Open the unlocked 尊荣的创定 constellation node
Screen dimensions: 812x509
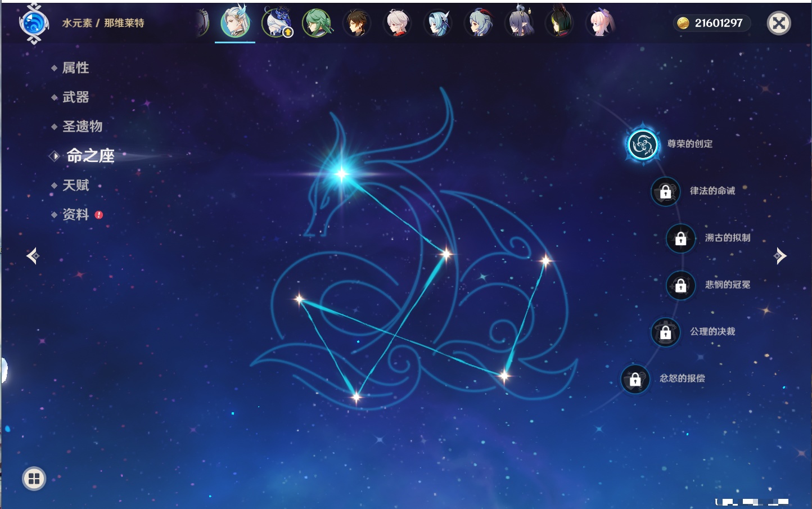pyautogui.click(x=643, y=145)
